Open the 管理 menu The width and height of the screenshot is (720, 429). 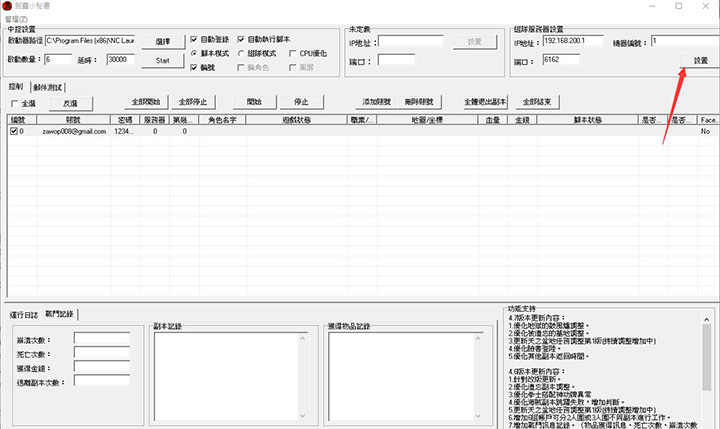pyautogui.click(x=17, y=18)
